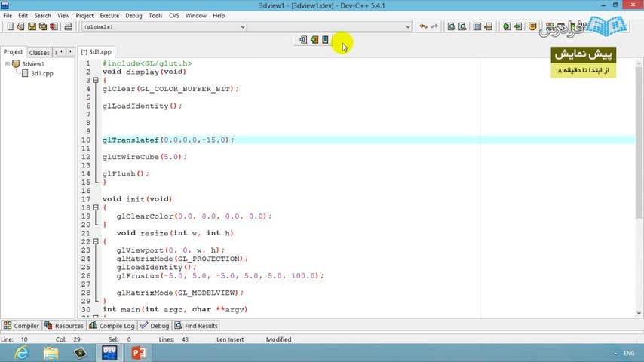Open the Tools menu
The height and width of the screenshot is (362, 644).
click(x=155, y=16)
